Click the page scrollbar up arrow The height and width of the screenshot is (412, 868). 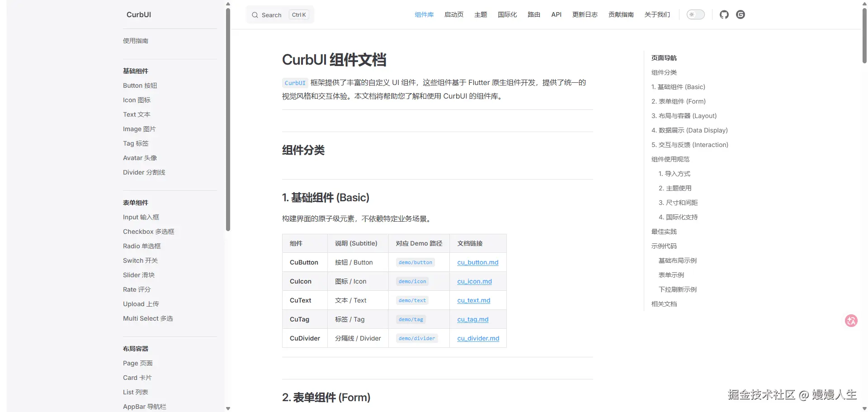coord(864,4)
